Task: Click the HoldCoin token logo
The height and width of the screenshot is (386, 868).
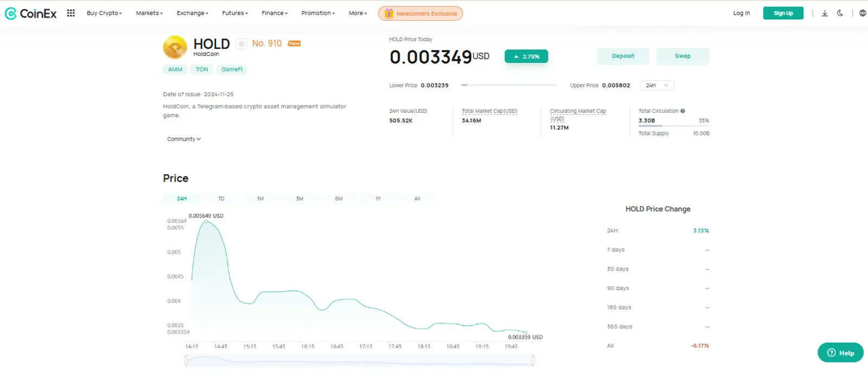Action: point(175,47)
